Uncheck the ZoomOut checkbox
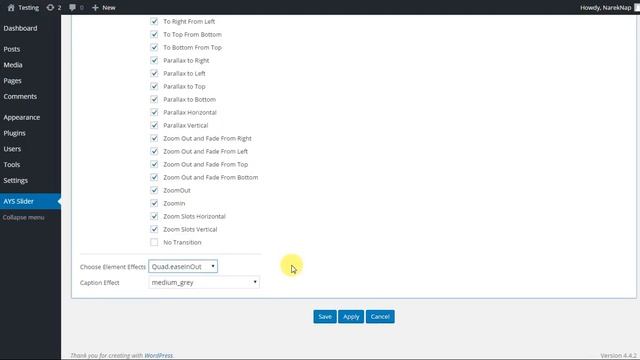640x360 pixels. [154, 190]
